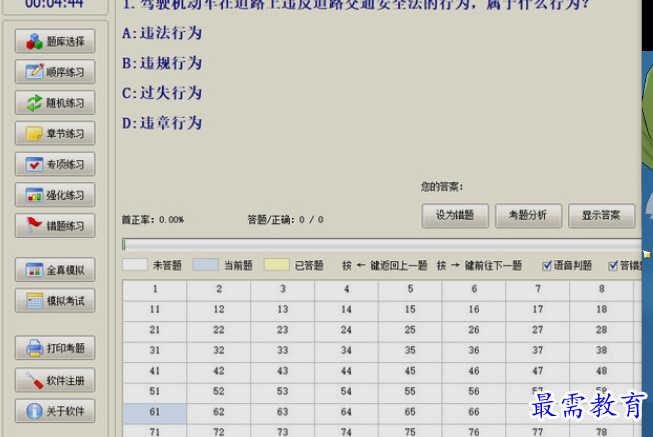Toggle the 答错 checkbox at right edge
This screenshot has width=653, height=437.
pos(613,265)
